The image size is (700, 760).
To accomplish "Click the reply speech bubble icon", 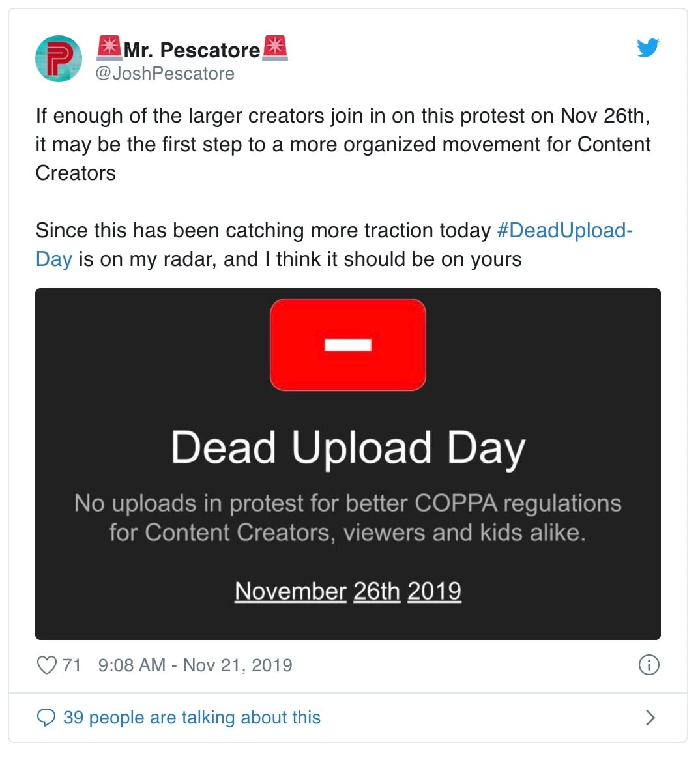I will pyautogui.click(x=46, y=718).
